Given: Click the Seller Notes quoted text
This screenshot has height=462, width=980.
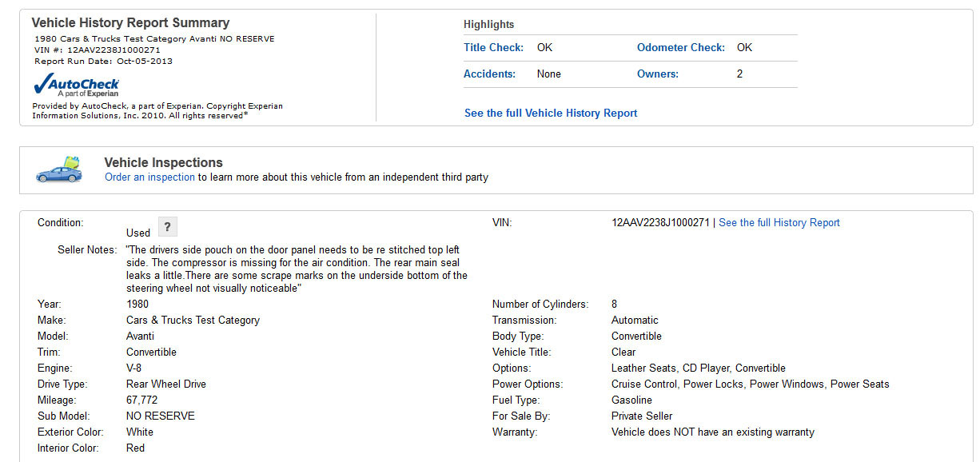Looking at the screenshot, I should pyautogui.click(x=297, y=269).
